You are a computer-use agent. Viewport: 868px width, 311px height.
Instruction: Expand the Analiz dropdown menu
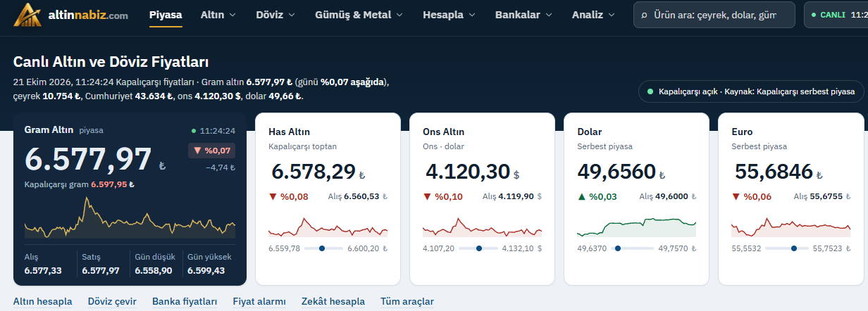[593, 15]
